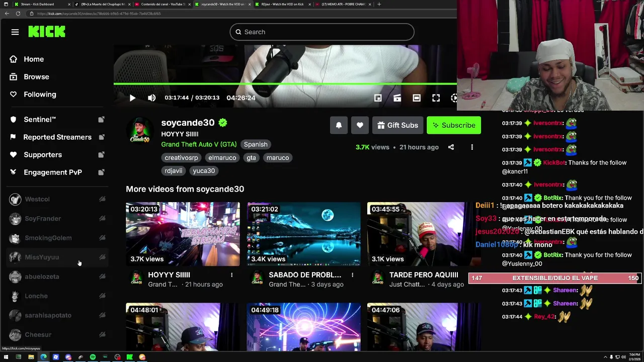Click the offline icon beside Cheesur

pyautogui.click(x=102, y=335)
